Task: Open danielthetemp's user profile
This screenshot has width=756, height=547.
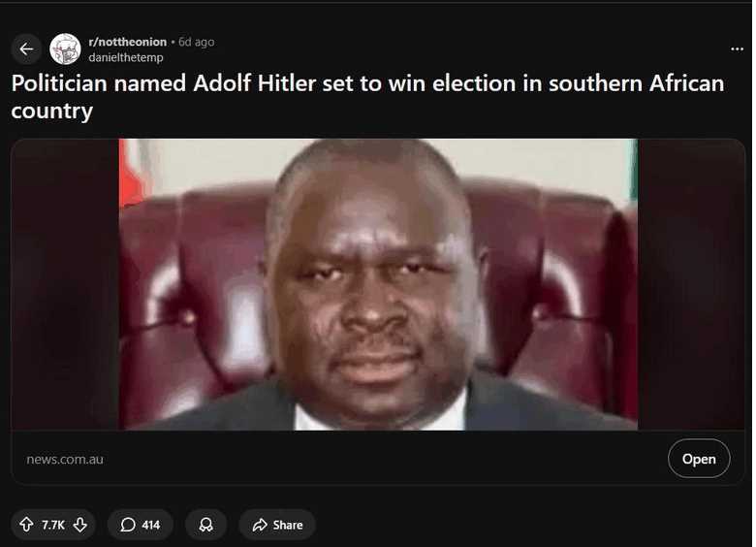Action: tap(126, 57)
